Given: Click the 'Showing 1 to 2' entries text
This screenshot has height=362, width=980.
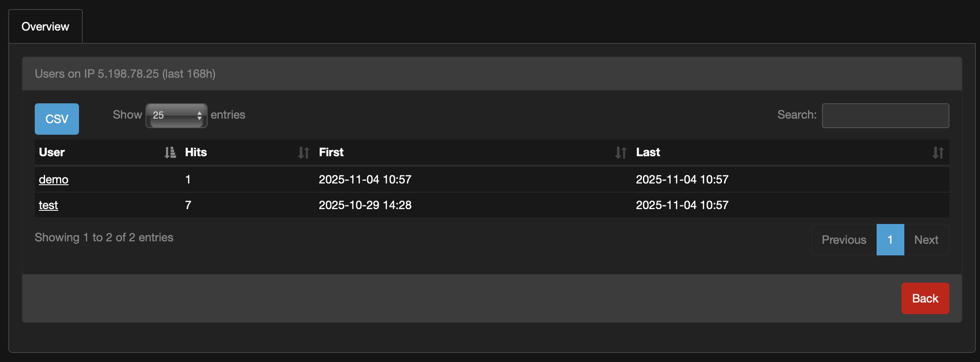Looking at the screenshot, I should point(104,238).
